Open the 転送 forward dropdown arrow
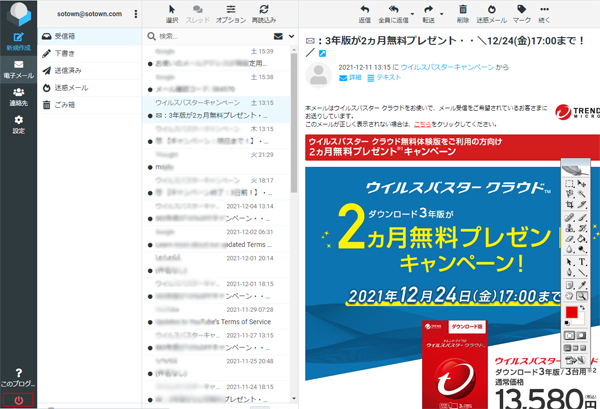 coord(442,14)
